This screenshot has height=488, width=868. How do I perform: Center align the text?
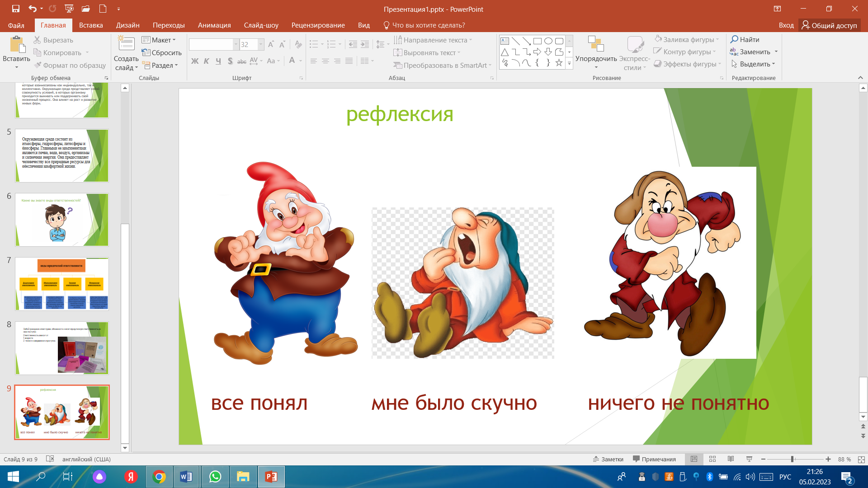point(325,61)
